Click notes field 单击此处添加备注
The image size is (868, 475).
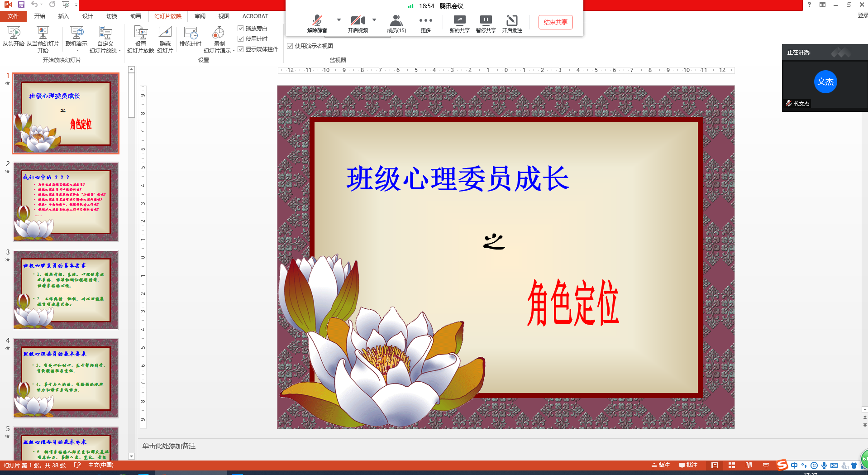[x=169, y=446]
